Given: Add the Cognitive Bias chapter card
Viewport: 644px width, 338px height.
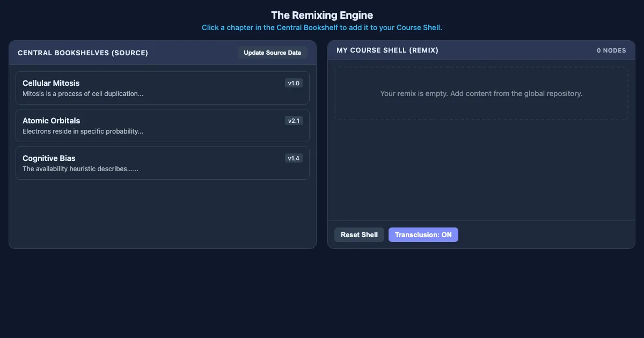Looking at the screenshot, I should [163, 163].
